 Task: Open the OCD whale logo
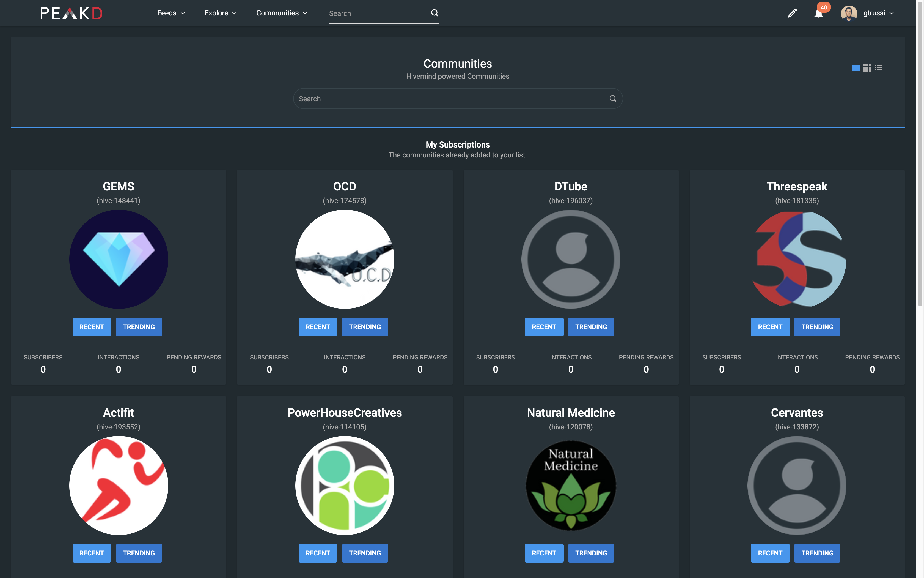click(x=345, y=259)
